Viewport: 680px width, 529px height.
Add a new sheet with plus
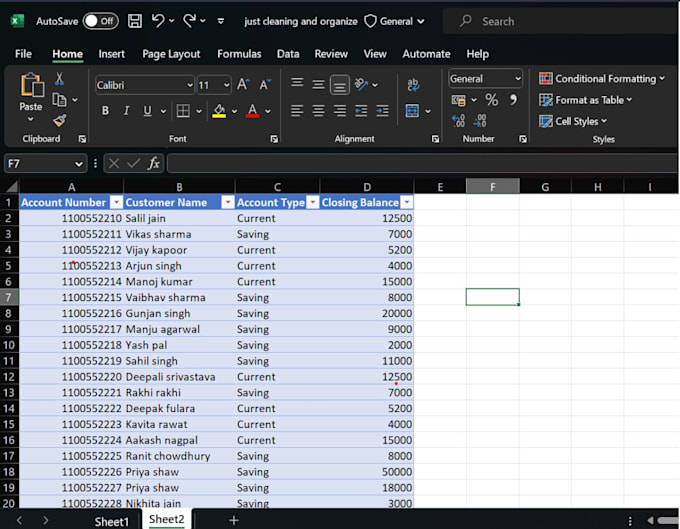coord(234,520)
